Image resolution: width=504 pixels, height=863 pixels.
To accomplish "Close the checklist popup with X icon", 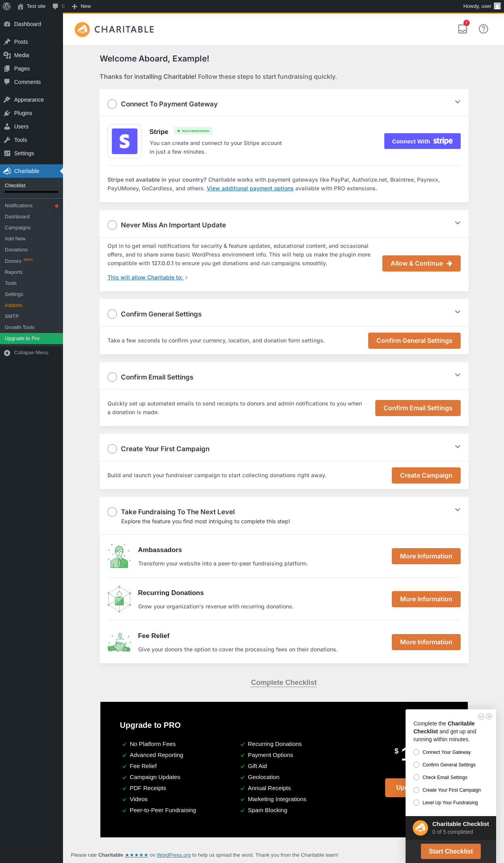I will (489, 716).
